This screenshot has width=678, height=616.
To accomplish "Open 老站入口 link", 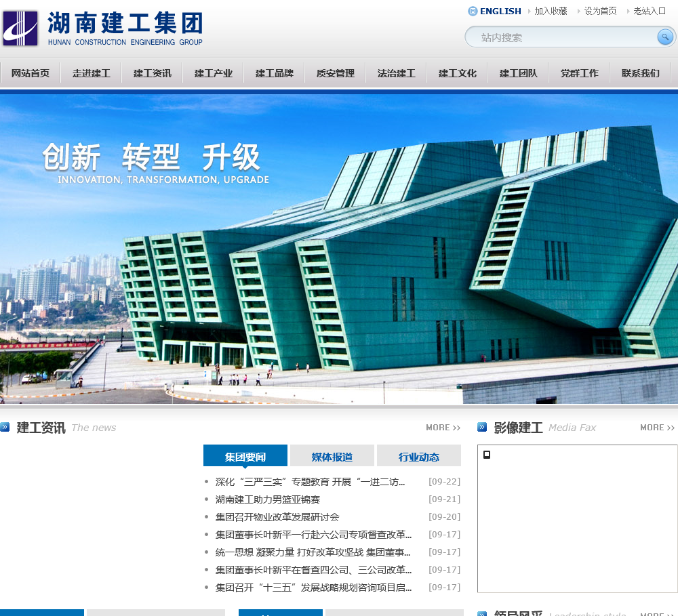I will (x=650, y=12).
